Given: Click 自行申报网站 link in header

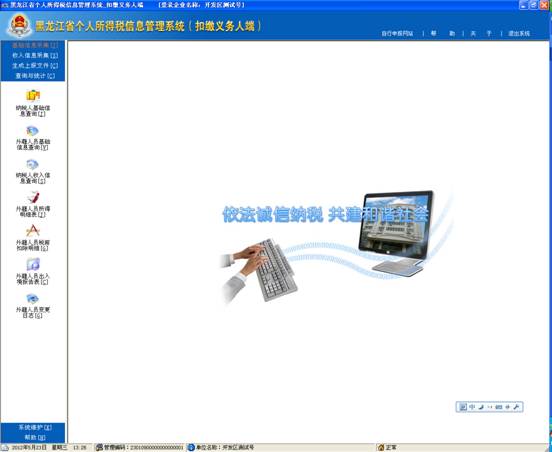Looking at the screenshot, I should [x=397, y=33].
